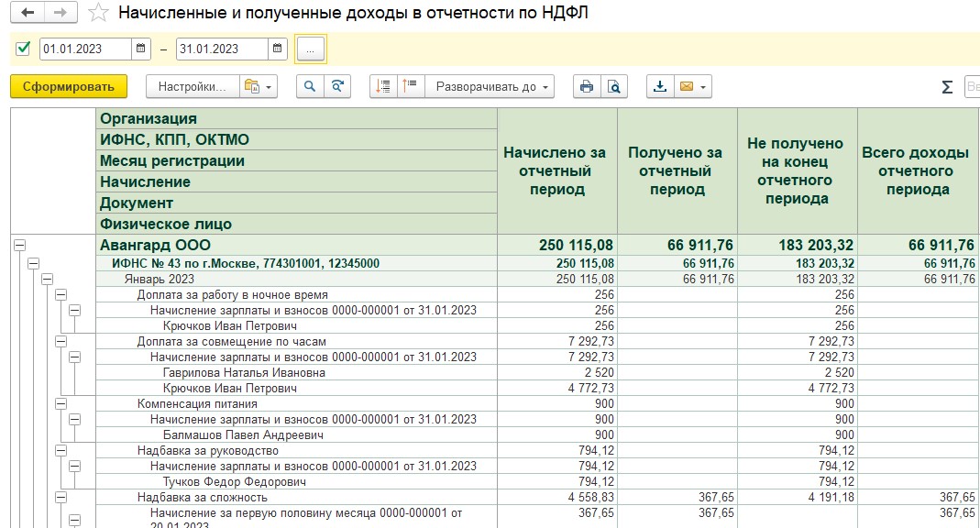Click the sum Σ icon
The width and height of the screenshot is (980, 528).
coord(947,87)
